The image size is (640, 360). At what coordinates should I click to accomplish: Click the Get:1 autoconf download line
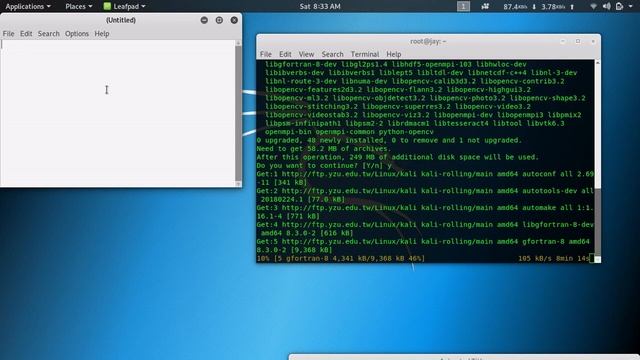pos(425,178)
